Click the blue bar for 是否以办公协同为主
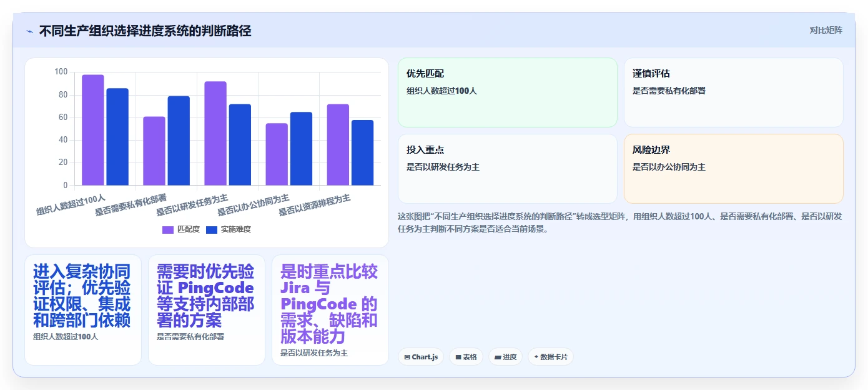Screen dimensions: 868x390 (x=301, y=149)
